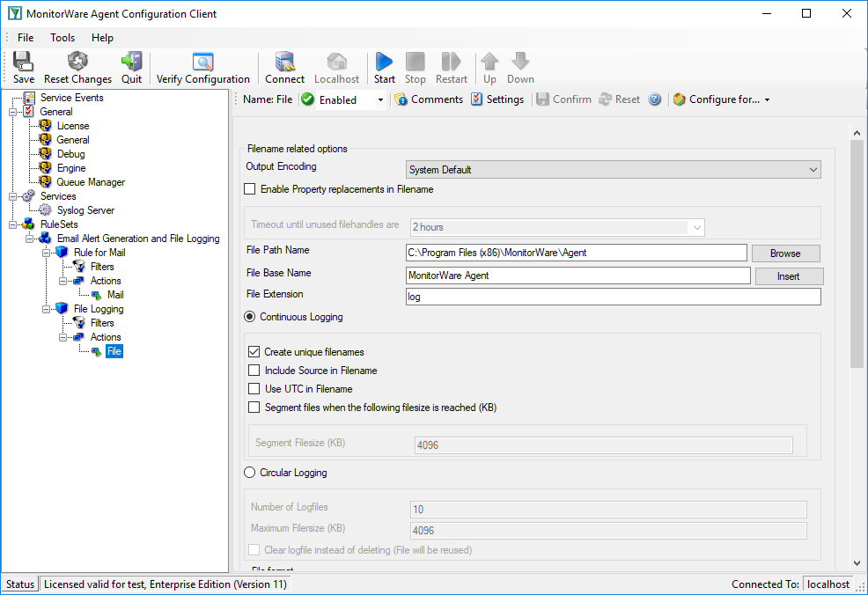Collapse Email Alert Generation and File Logging

pyautogui.click(x=29, y=239)
